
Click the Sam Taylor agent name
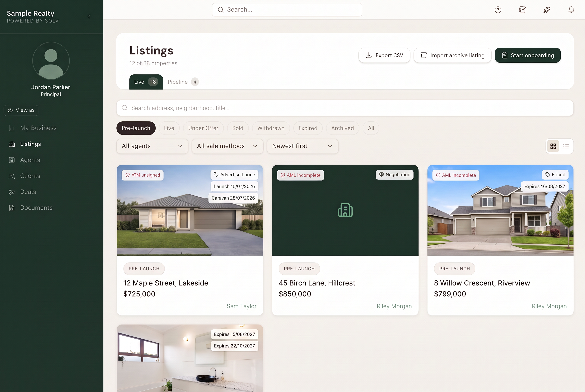tap(242, 306)
